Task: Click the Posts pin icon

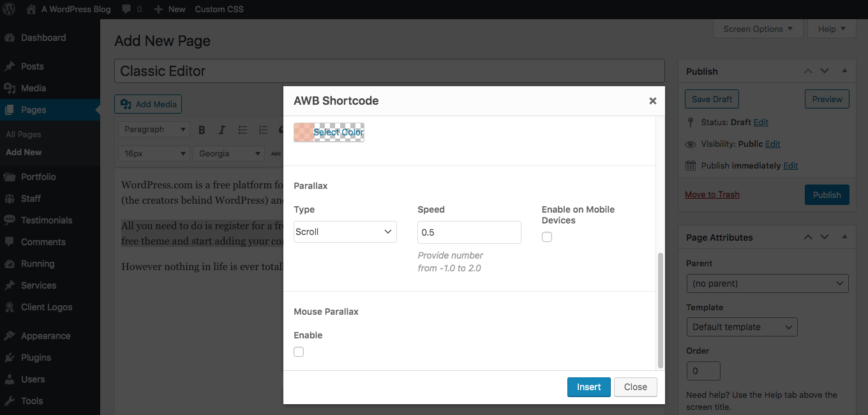Action: click(10, 66)
